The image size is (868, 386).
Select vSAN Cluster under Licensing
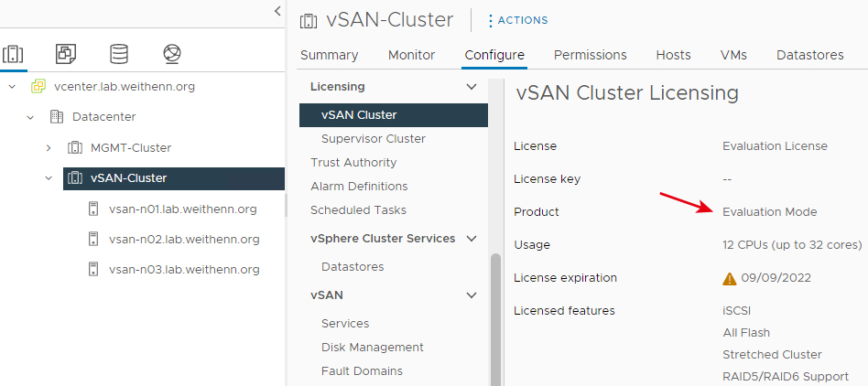394,115
